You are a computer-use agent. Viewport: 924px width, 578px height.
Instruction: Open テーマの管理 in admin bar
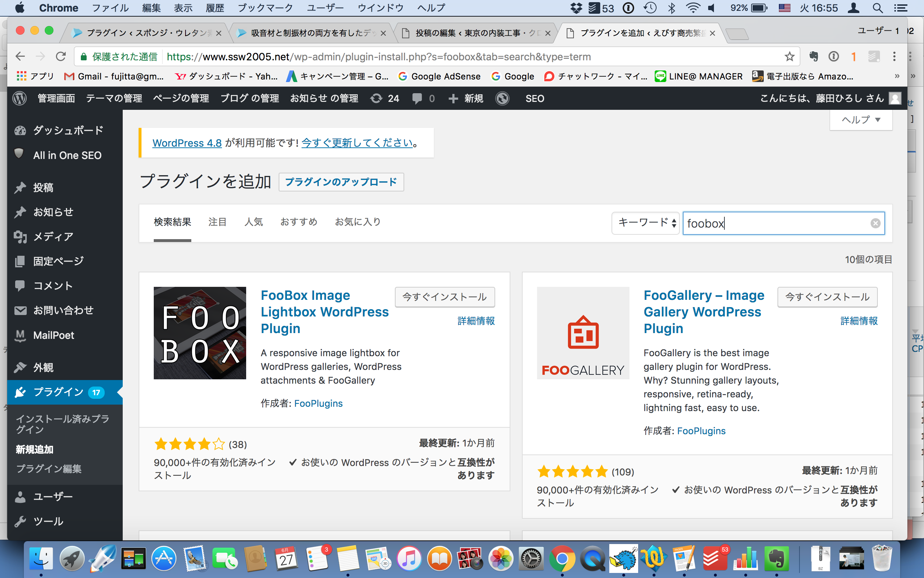[114, 99]
